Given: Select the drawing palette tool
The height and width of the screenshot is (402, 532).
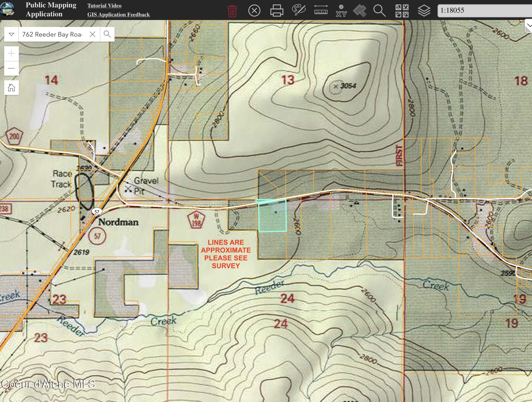Looking at the screenshot, I should pyautogui.click(x=299, y=10).
